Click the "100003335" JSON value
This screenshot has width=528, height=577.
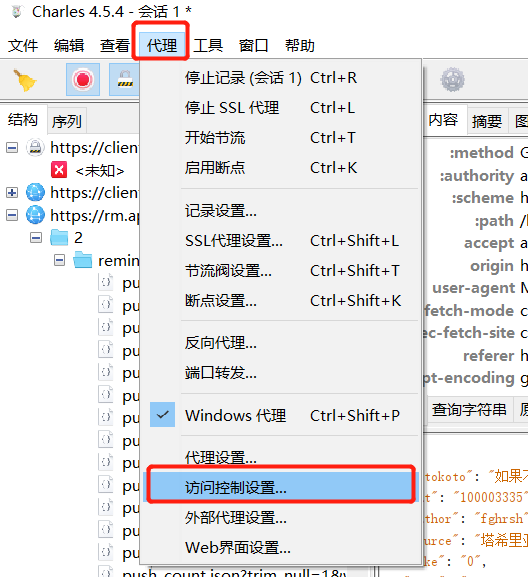[491, 497]
